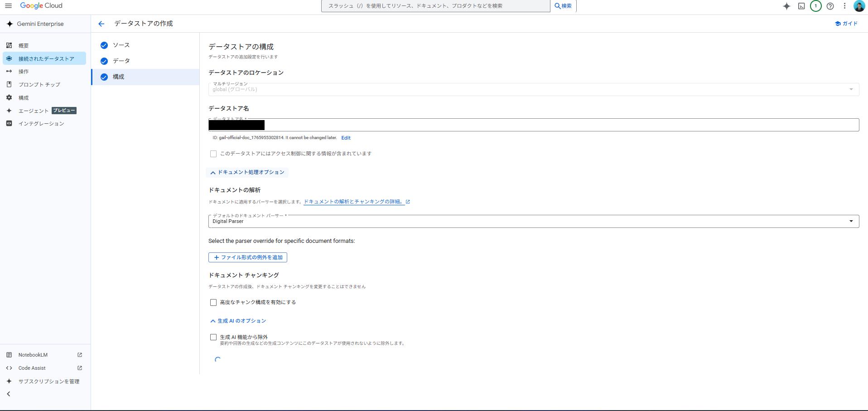Open the help question mark icon
868x411 pixels.
pos(830,6)
